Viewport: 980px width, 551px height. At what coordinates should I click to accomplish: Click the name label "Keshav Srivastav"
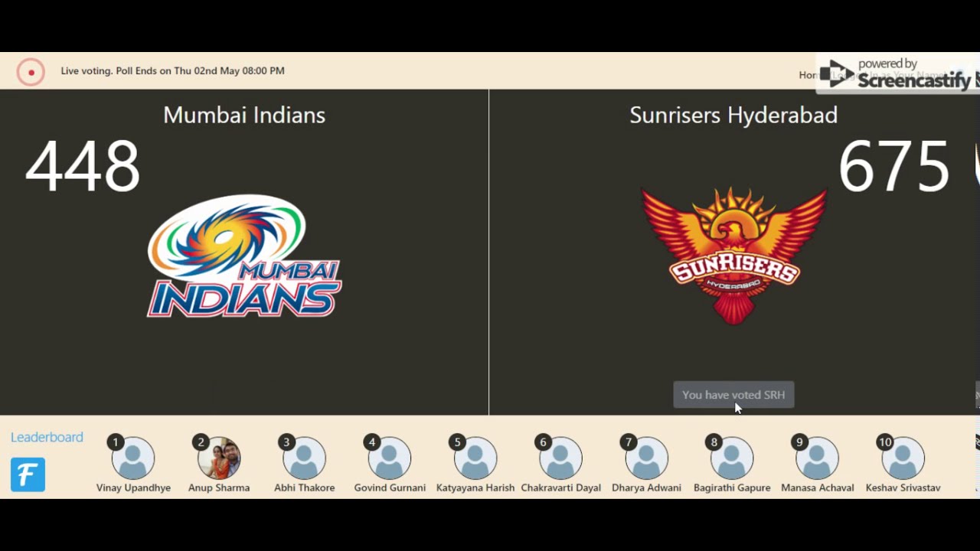(x=903, y=487)
